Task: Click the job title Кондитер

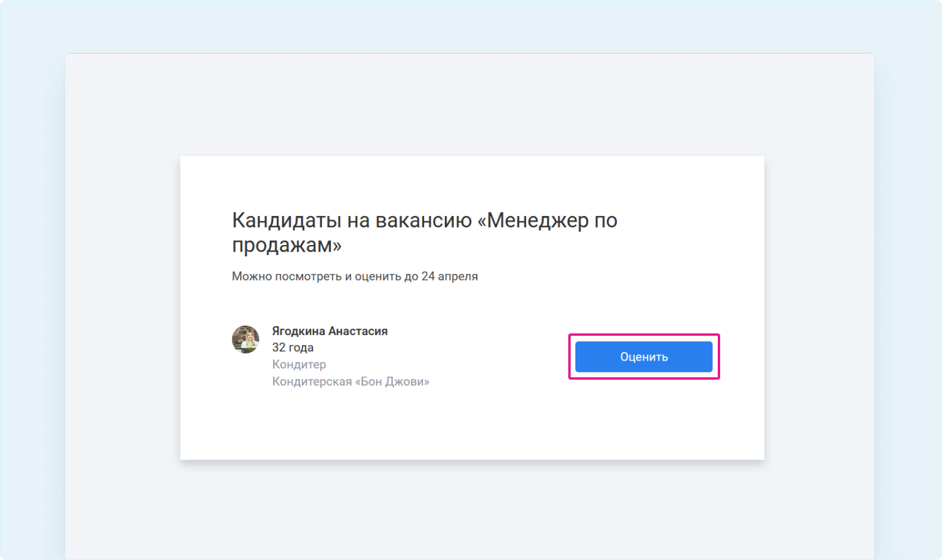Action: 299,364
